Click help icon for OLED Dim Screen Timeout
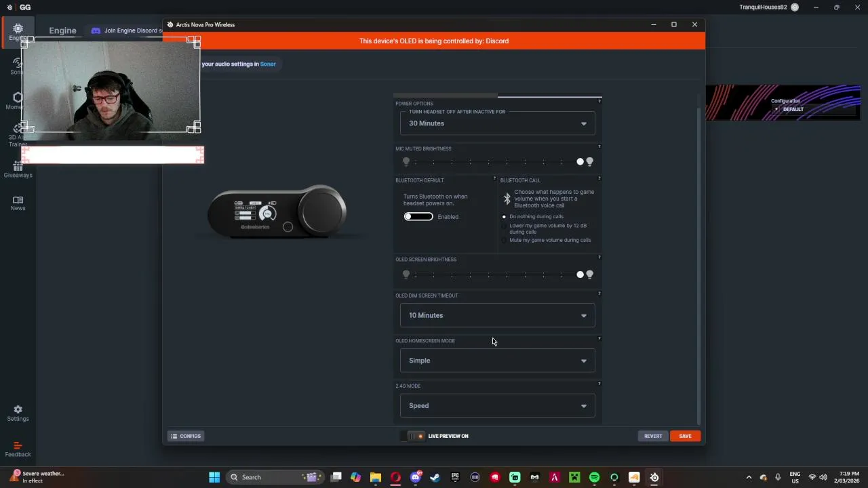Screen dimensions: 868x488 pyautogui.click(x=599, y=293)
